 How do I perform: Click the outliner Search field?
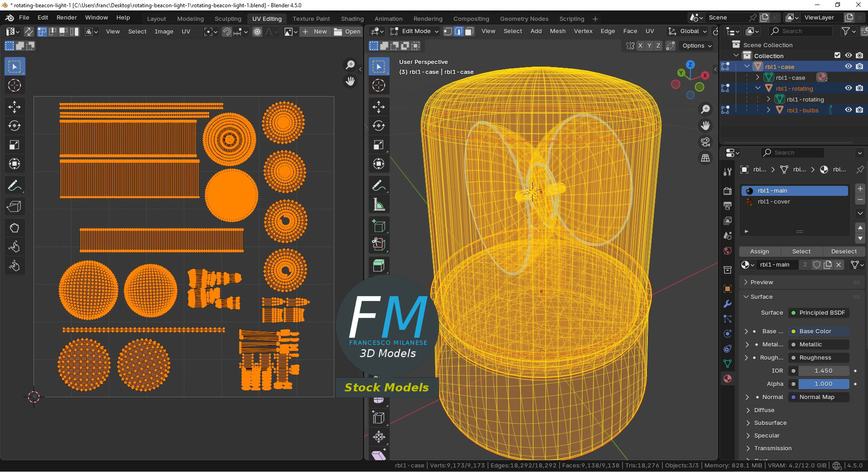(800, 31)
